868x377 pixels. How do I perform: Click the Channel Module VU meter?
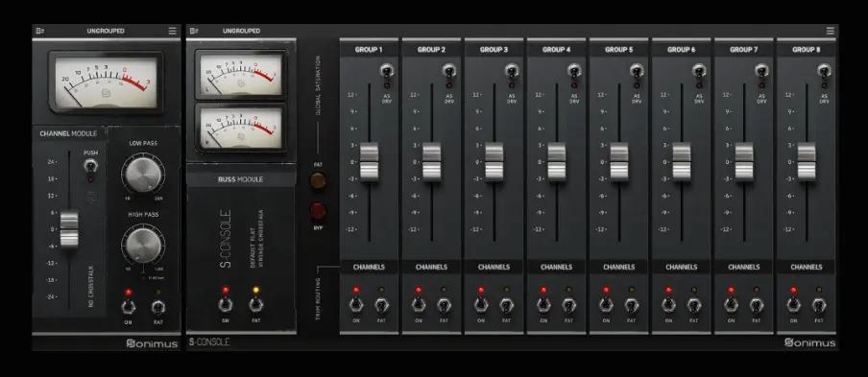click(107, 82)
